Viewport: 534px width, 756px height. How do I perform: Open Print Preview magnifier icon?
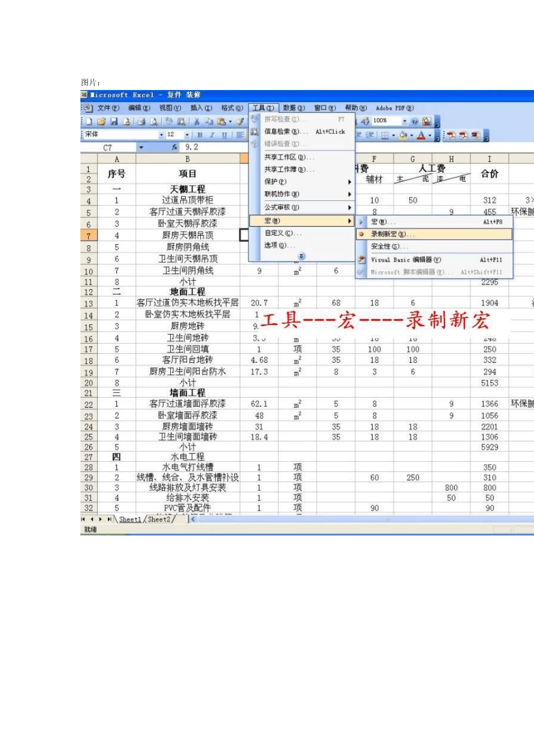154,121
